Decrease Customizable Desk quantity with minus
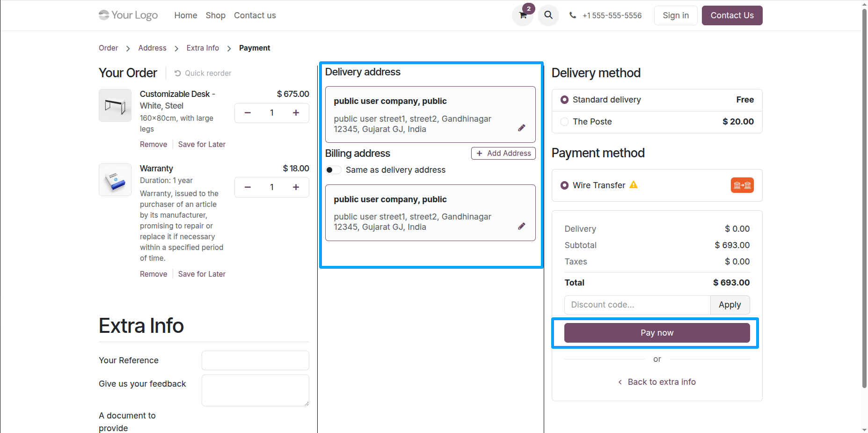Screen dimensions: 868x433 (248, 113)
